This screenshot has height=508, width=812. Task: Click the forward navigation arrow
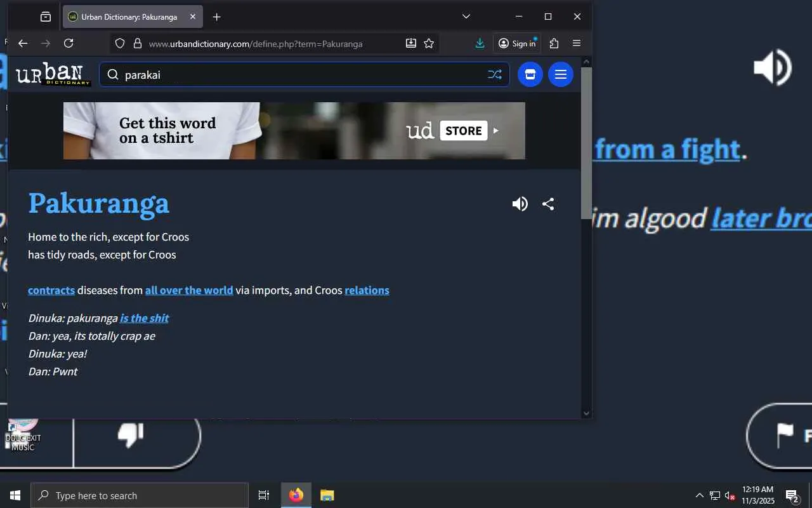point(46,43)
